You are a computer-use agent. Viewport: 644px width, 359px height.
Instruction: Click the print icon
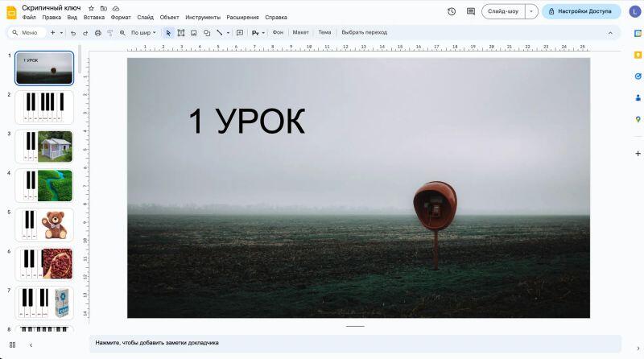pos(98,33)
